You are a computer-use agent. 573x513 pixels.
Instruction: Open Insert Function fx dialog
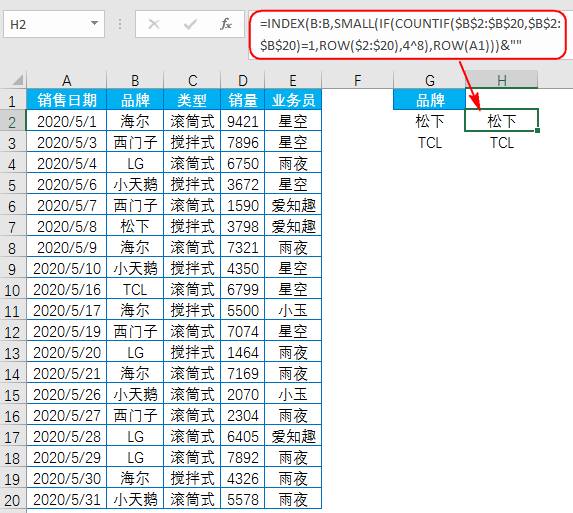[x=225, y=24]
